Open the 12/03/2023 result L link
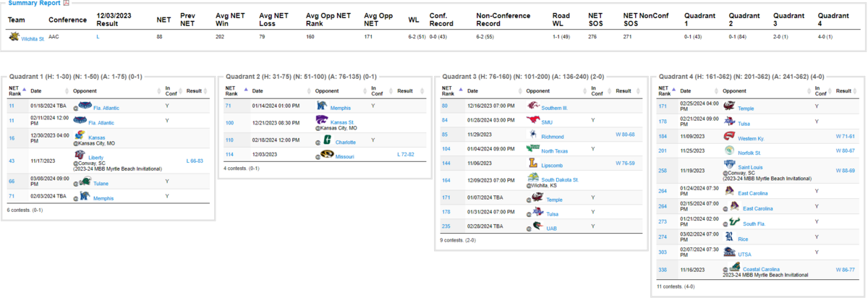The width and height of the screenshot is (868, 298). coord(98,35)
